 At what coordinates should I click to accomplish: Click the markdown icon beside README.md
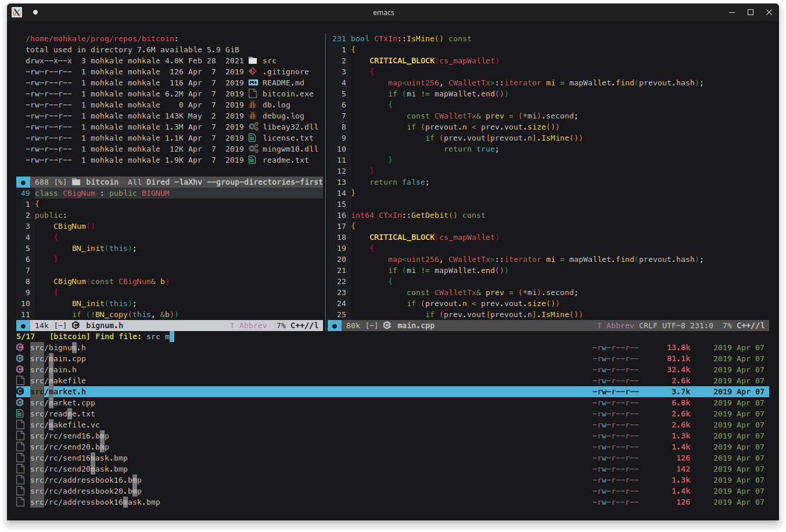click(253, 82)
